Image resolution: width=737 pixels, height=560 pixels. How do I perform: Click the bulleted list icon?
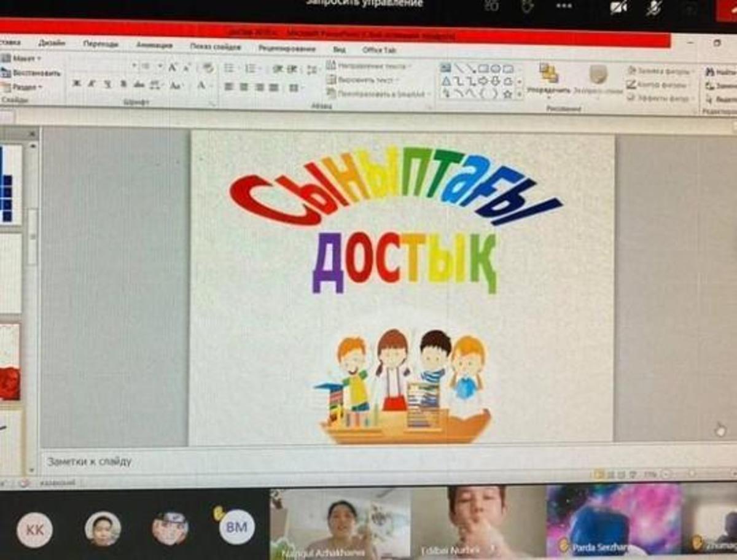click(x=228, y=68)
